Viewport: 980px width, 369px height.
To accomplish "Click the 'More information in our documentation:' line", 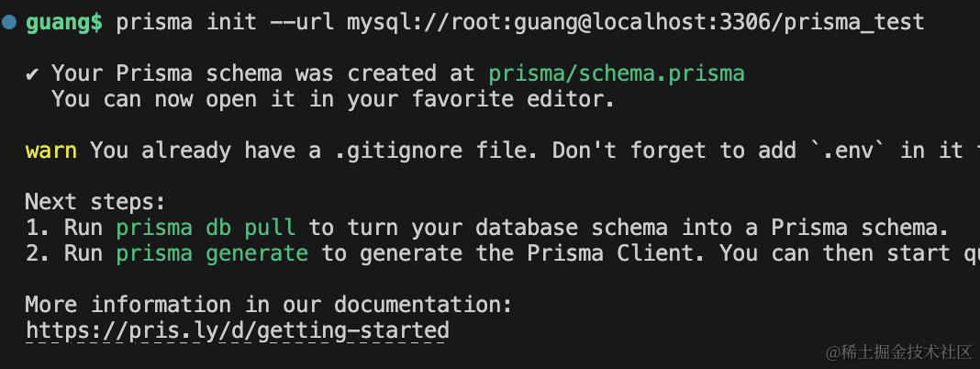I will 268,304.
